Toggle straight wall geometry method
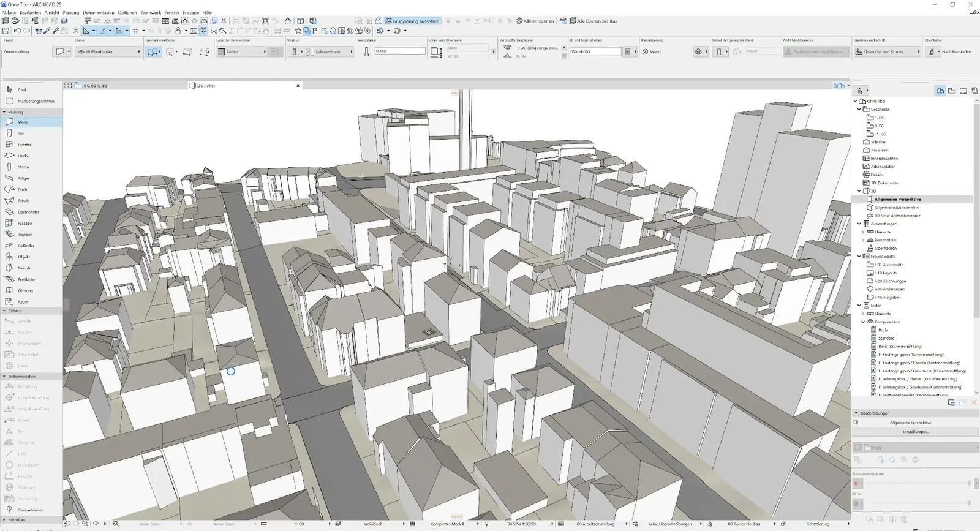 [154, 51]
